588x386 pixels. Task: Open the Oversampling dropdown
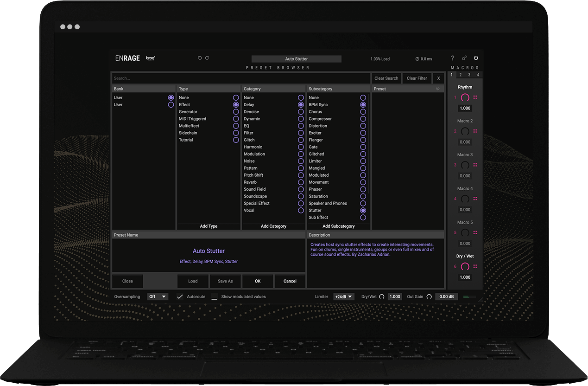point(158,297)
